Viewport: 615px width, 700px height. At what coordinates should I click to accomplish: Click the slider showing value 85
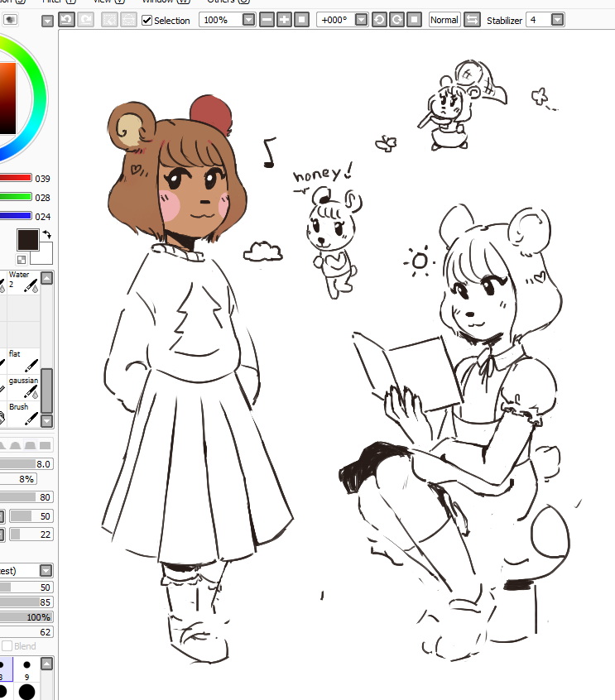26,602
